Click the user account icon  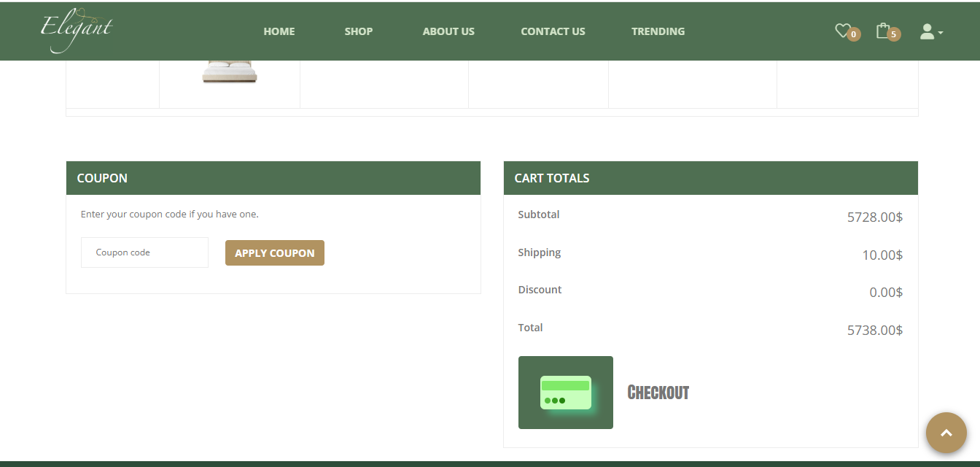927,31
